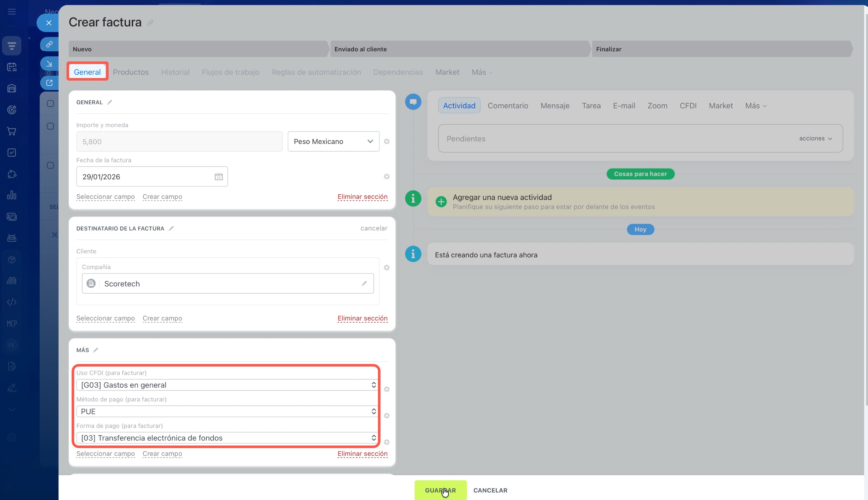Screen dimensions: 868x500
Task: Click edit pencil in Scoretech company field
Action: coord(364,283)
